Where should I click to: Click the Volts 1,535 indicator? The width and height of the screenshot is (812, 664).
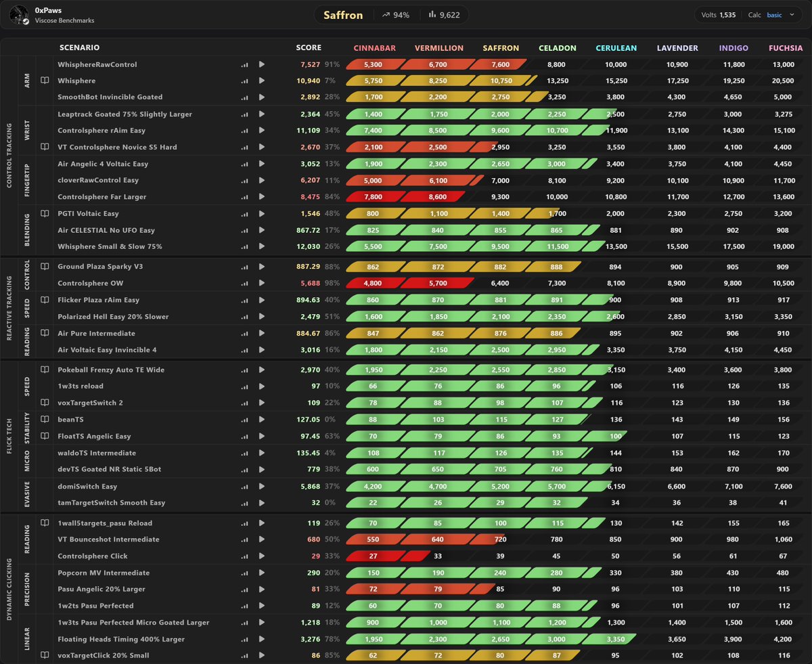click(720, 15)
